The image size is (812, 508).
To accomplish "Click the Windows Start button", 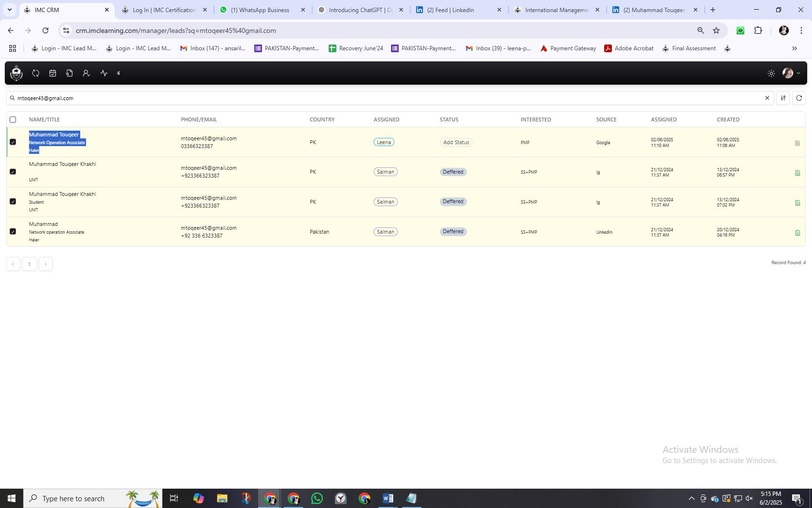I will [x=12, y=498].
